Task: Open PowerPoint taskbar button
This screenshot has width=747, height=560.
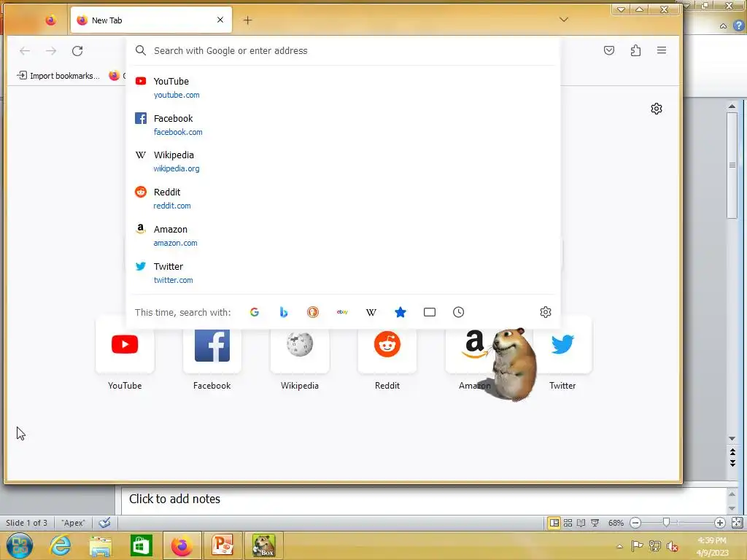Action: [x=222, y=545]
